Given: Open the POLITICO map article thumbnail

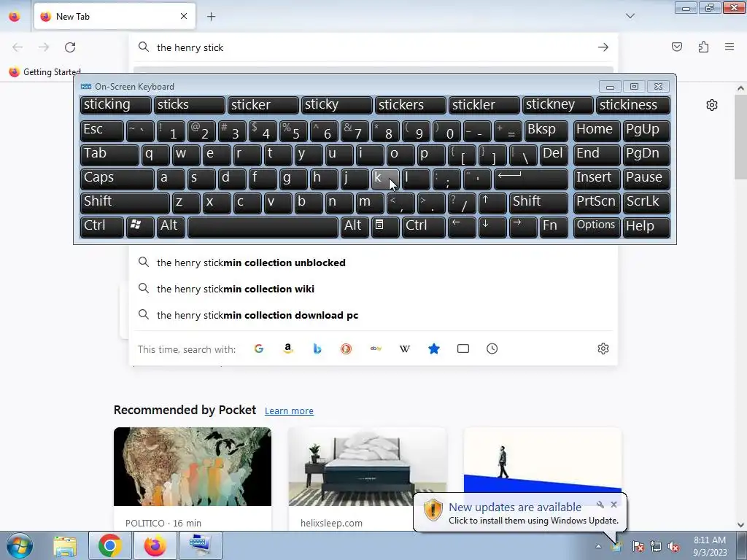Looking at the screenshot, I should click(193, 467).
